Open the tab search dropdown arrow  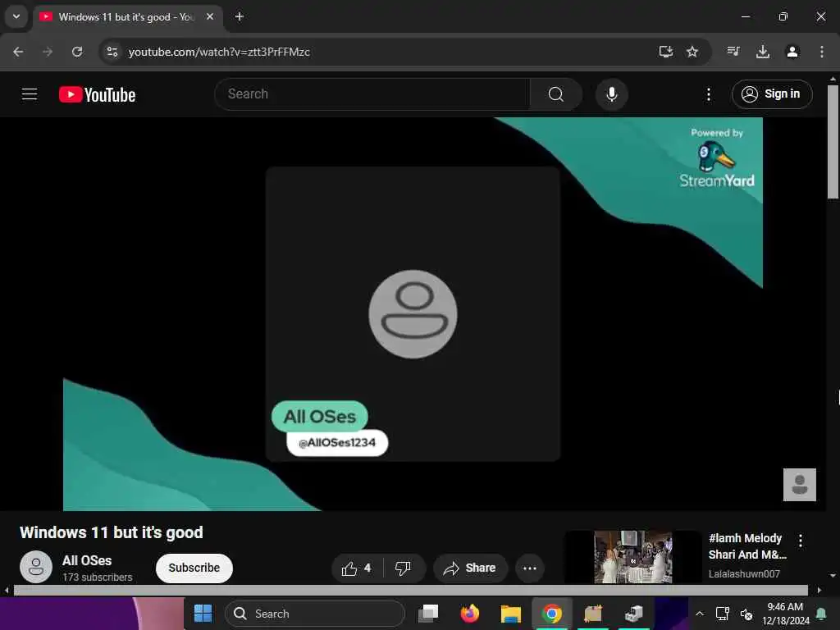[16, 16]
